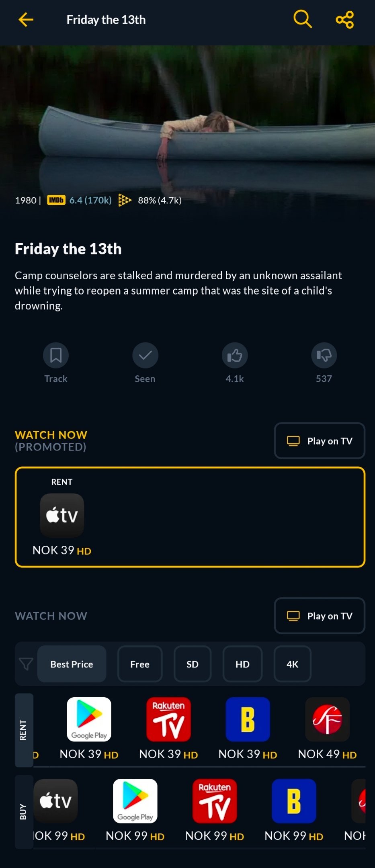Filter offers by SD quality

pos(193,664)
